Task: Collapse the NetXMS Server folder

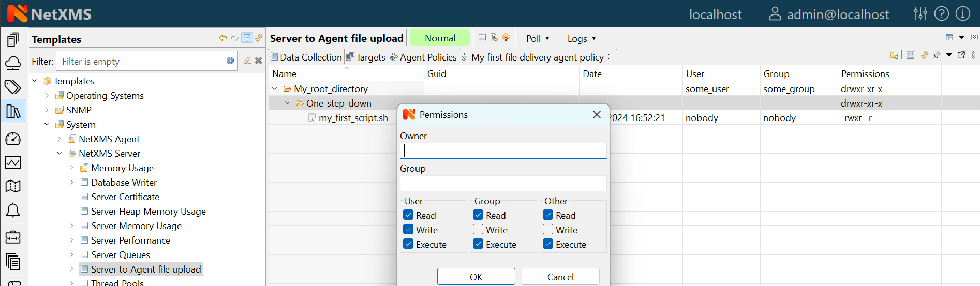Action: [x=60, y=153]
